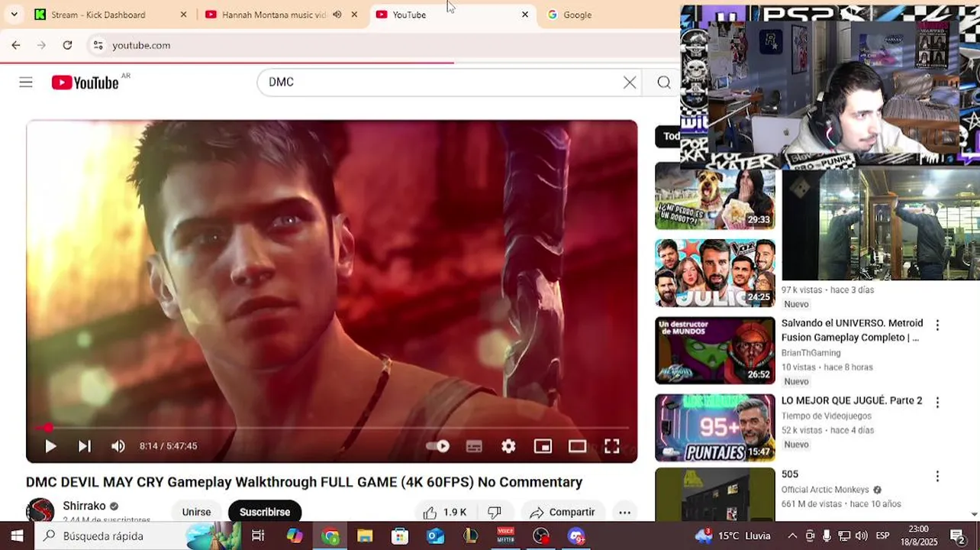Image resolution: width=980 pixels, height=550 pixels.
Task: Close the Stream - Kick Dashboard tab
Action: [183, 15]
